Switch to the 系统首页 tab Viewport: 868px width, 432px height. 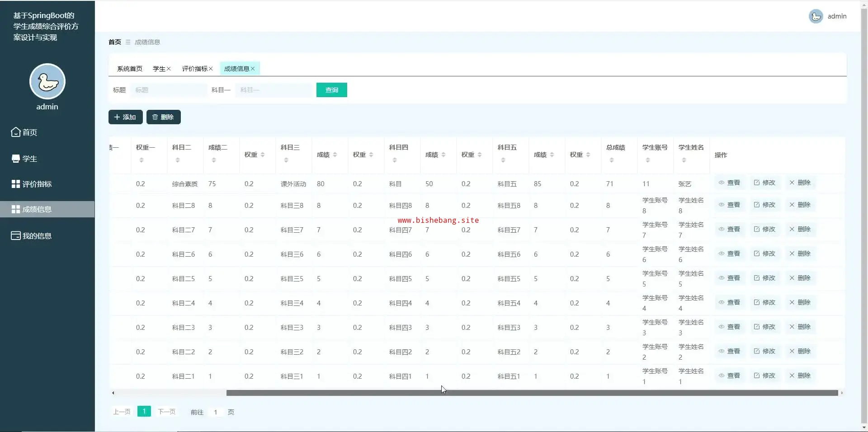[x=130, y=69]
